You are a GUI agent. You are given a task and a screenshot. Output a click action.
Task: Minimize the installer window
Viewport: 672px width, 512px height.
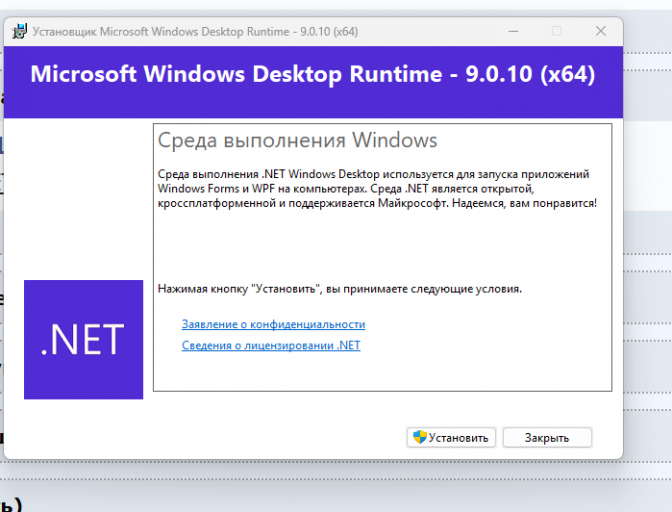tap(513, 31)
